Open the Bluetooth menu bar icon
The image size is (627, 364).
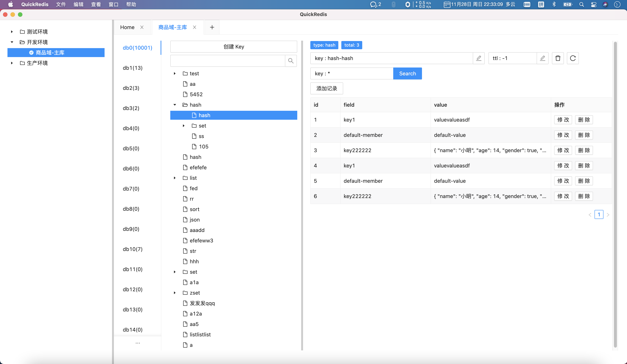(x=554, y=4)
